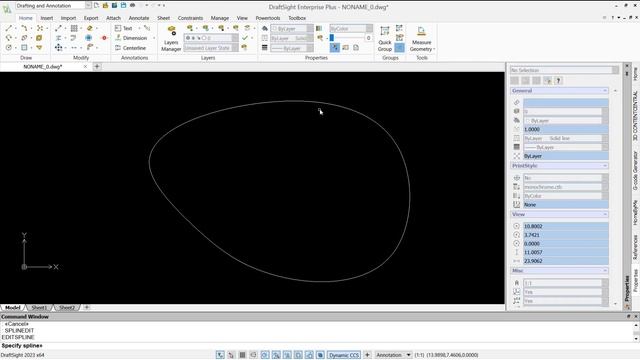The width and height of the screenshot is (640, 360).
Task: Select the Move tool in Modify
Action: point(59,48)
